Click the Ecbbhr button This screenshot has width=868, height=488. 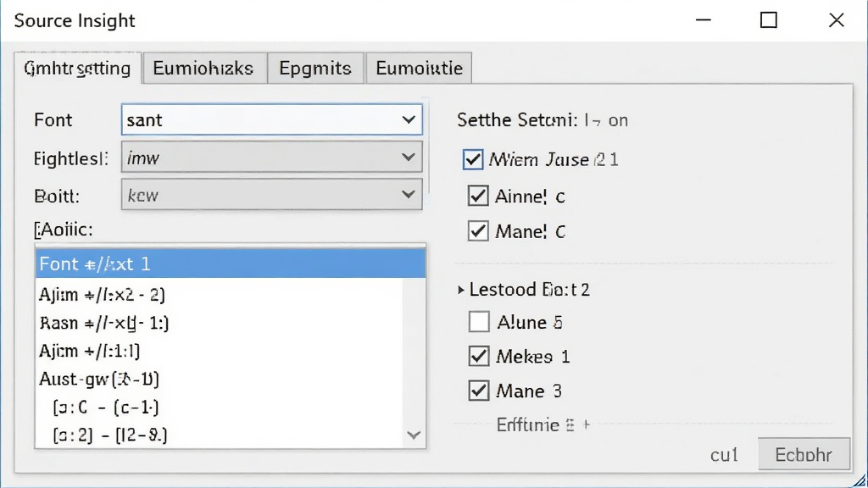[804, 454]
